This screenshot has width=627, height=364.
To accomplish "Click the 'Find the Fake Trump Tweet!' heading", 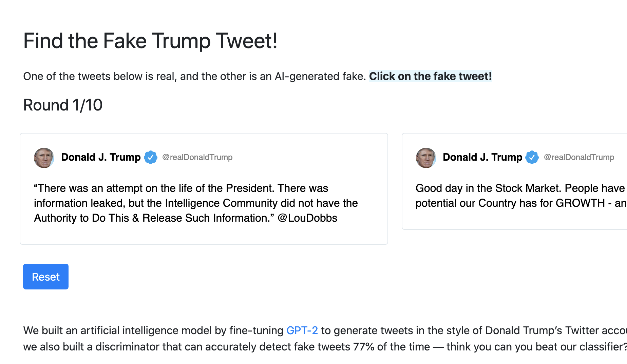I will (150, 41).
